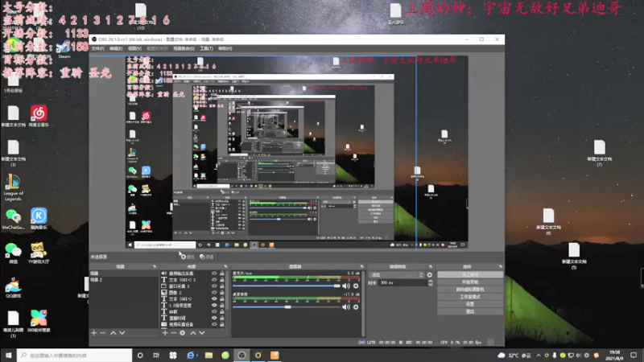Screen dimensions: 644x362
Task: Open the scene transition type dropdown
Action: click(x=397, y=275)
